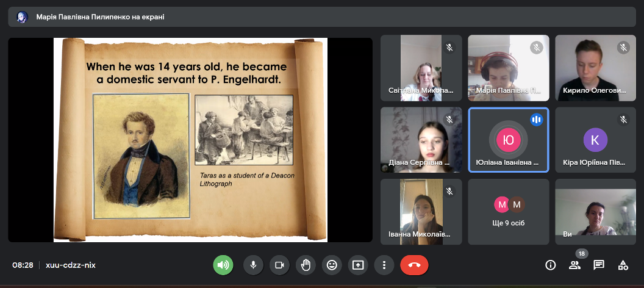The image size is (644, 288).
Task: Click the muted mic icon on Марія's tile
Action: click(537, 48)
